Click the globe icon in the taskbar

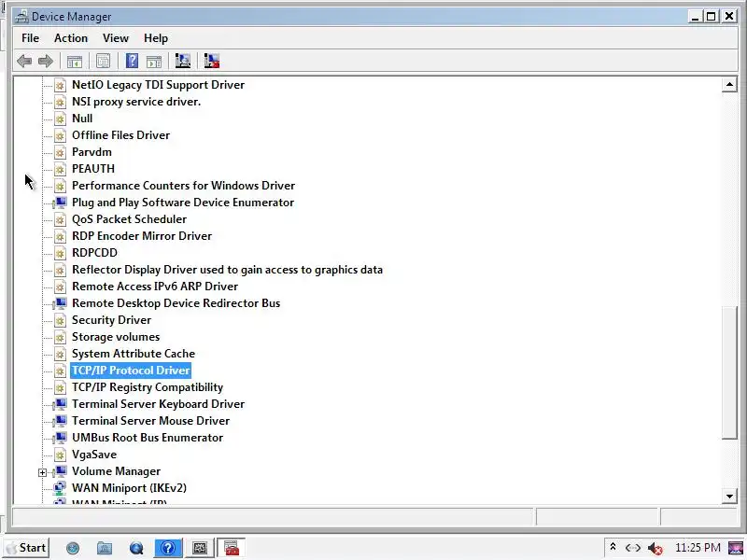(73, 549)
